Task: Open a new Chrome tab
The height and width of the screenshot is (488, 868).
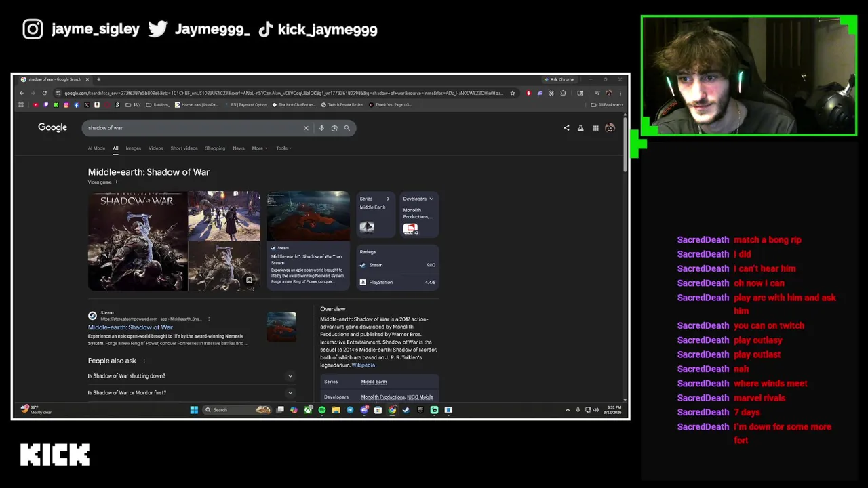Action: (98, 79)
